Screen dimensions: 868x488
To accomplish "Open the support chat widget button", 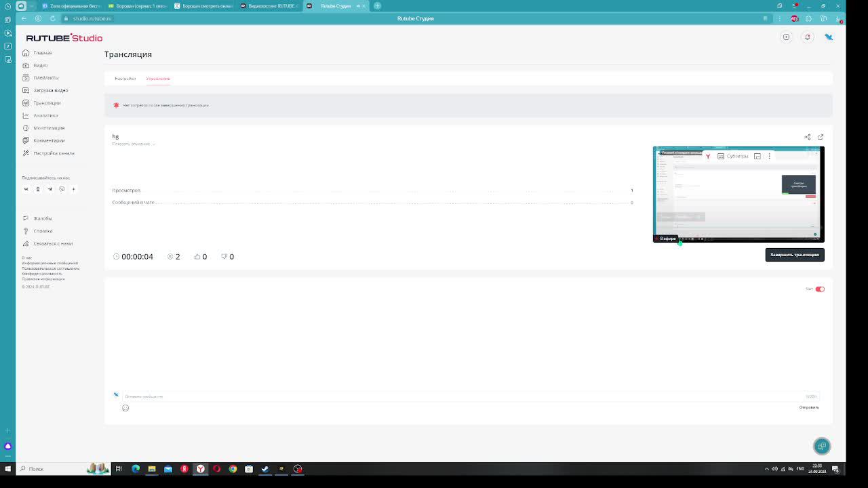I will (822, 446).
